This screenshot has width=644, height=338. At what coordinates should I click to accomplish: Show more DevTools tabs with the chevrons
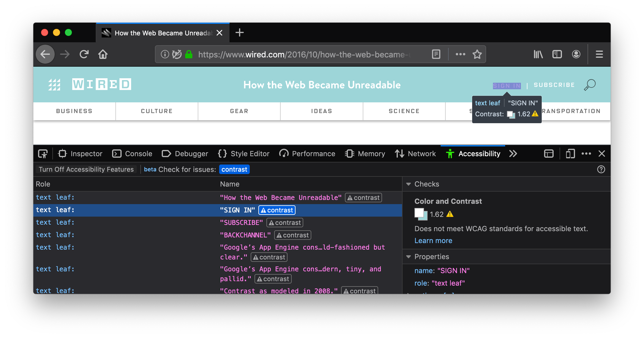(513, 154)
